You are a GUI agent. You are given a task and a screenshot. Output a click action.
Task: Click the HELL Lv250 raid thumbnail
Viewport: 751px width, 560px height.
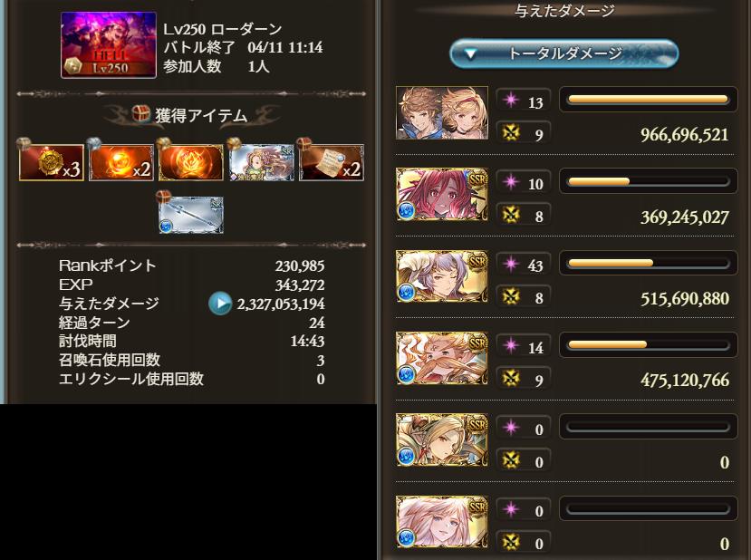click(109, 45)
